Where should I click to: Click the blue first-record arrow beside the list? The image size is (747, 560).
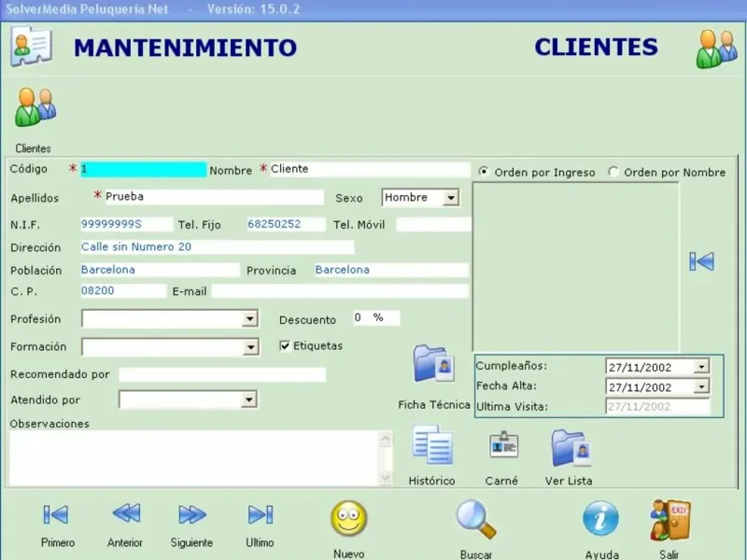(x=702, y=261)
